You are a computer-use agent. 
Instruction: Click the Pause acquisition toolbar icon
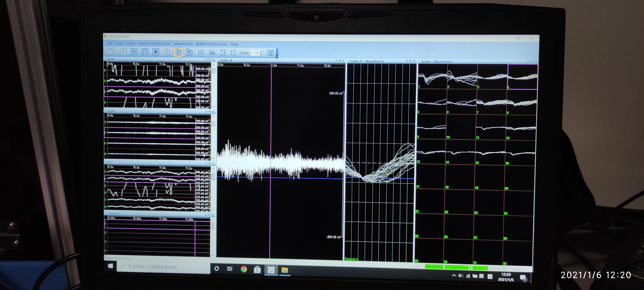point(134,52)
